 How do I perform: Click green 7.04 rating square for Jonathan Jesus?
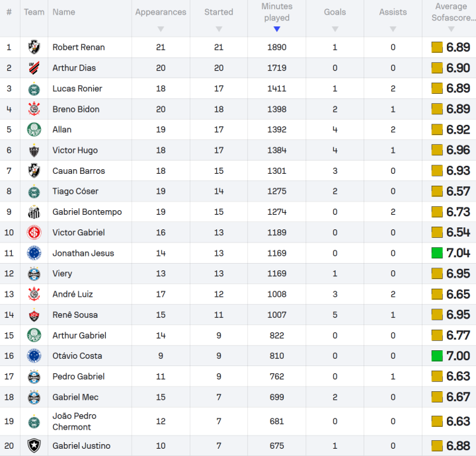tap(437, 253)
